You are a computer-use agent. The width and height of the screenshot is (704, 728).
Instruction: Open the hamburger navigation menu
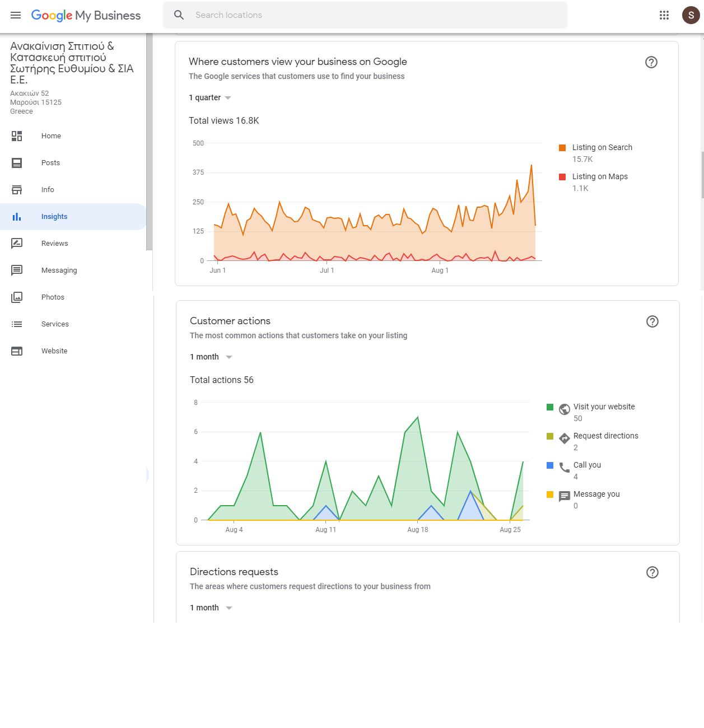tap(16, 15)
